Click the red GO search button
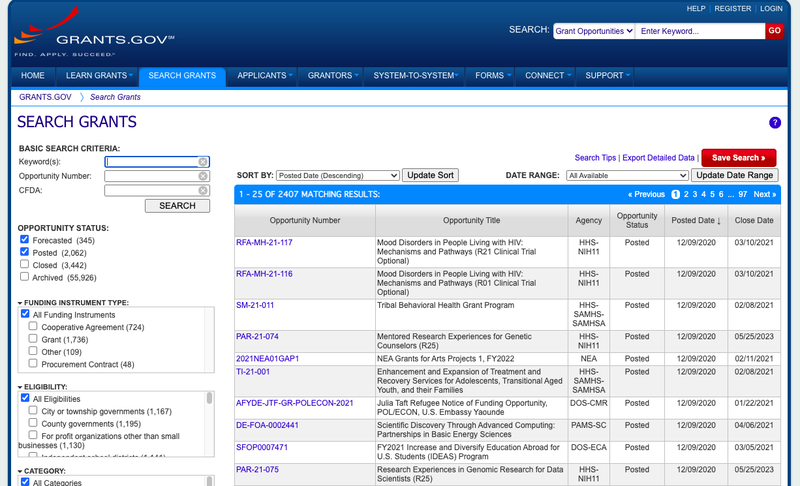 pos(774,31)
